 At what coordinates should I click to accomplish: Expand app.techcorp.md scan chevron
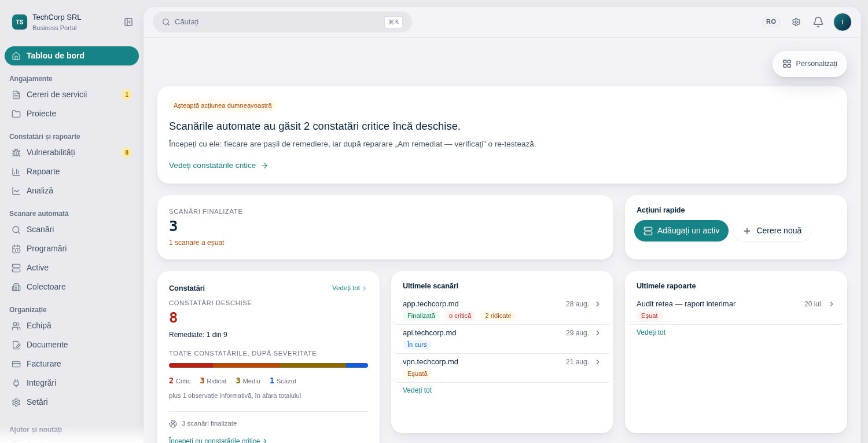[x=598, y=304]
